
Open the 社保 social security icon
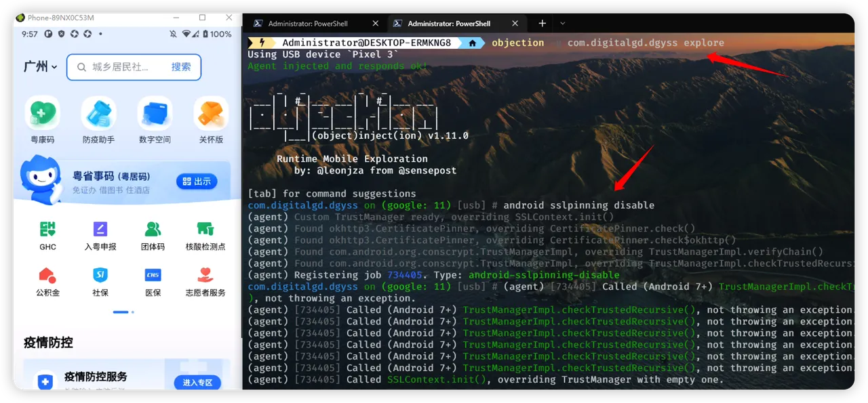click(100, 275)
